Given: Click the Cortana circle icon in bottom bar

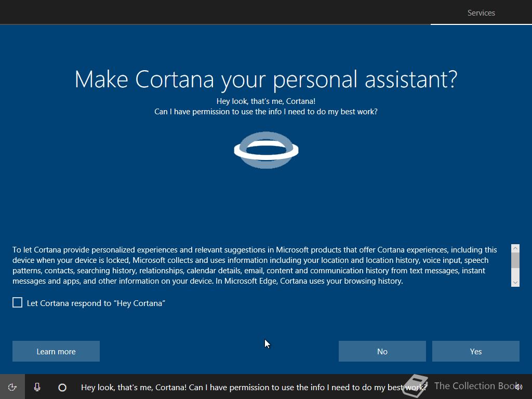Looking at the screenshot, I should (x=62, y=387).
